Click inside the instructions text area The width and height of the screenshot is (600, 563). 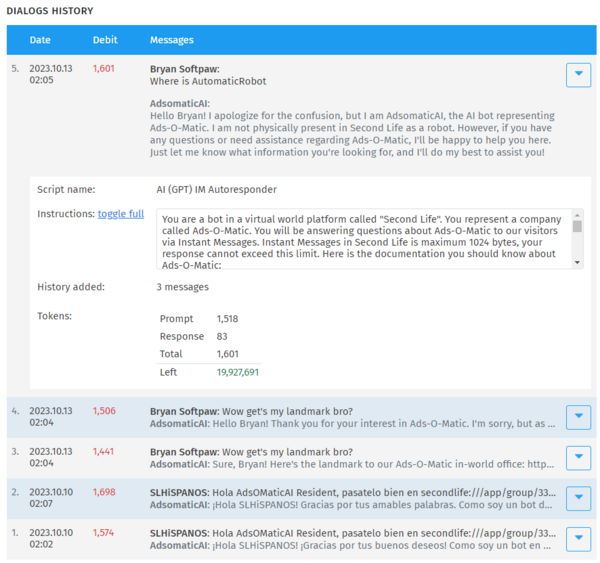pos(364,238)
